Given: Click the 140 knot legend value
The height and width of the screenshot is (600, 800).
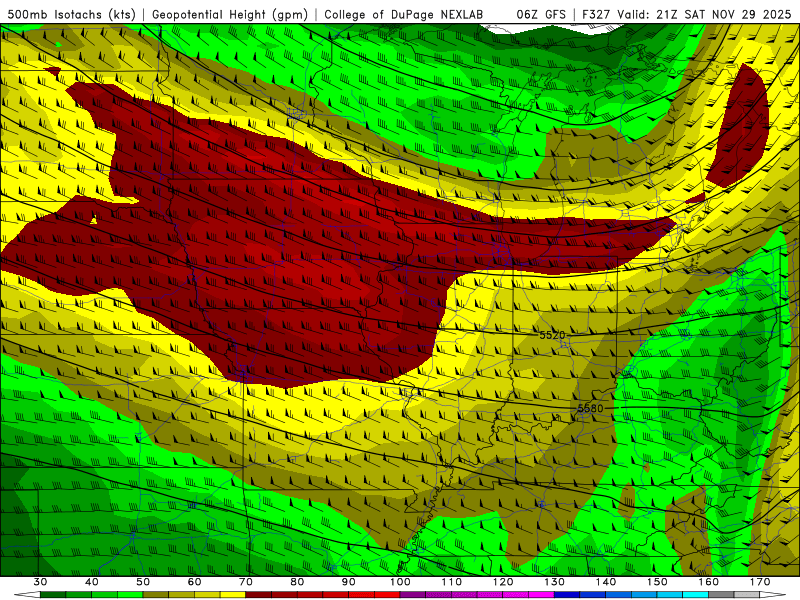Looking at the screenshot, I should point(606,582).
